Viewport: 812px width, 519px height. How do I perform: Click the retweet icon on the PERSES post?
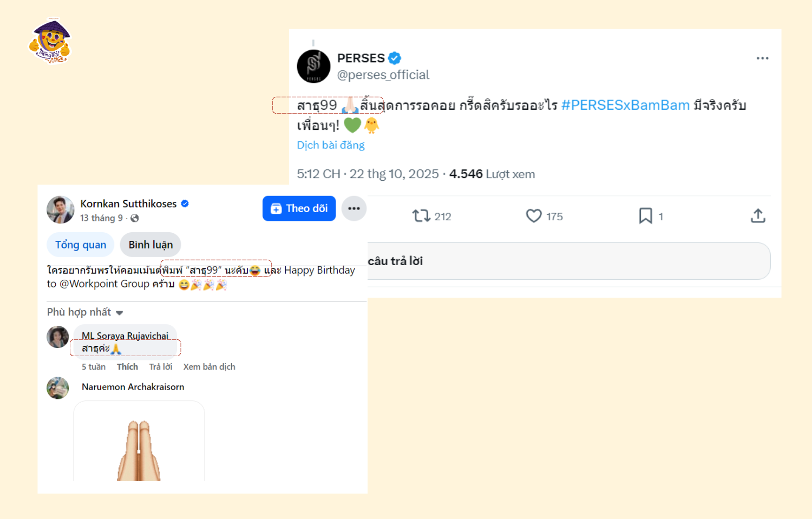tap(421, 216)
